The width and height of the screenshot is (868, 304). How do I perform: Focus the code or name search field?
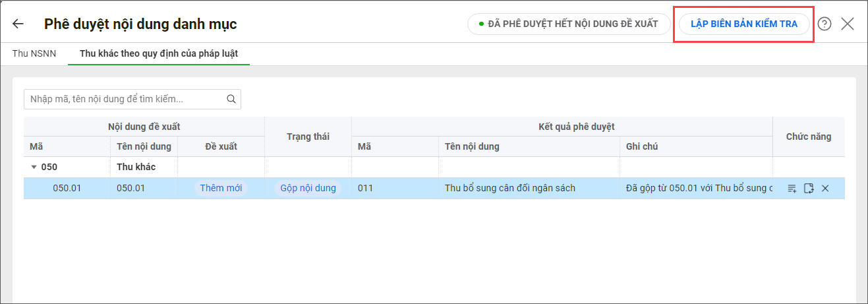pyautogui.click(x=125, y=100)
